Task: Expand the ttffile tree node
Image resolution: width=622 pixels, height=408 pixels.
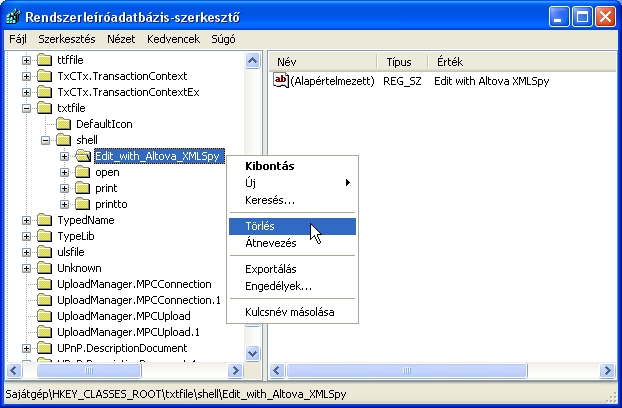Action: coord(27,60)
